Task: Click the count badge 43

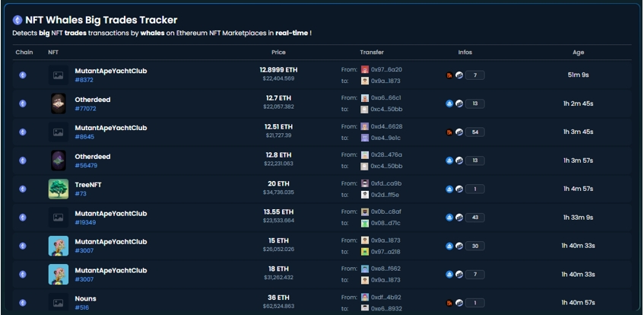Action: pos(474,218)
